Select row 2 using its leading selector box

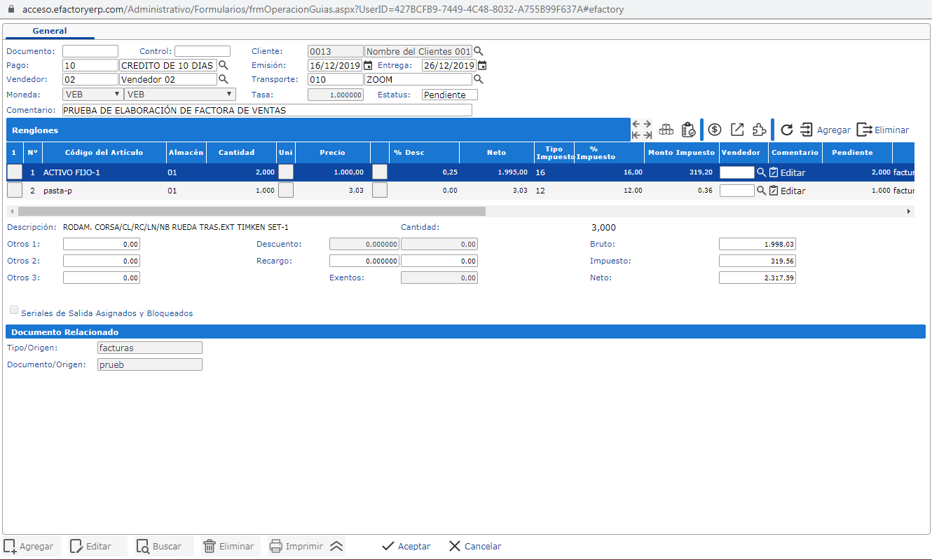tap(15, 190)
